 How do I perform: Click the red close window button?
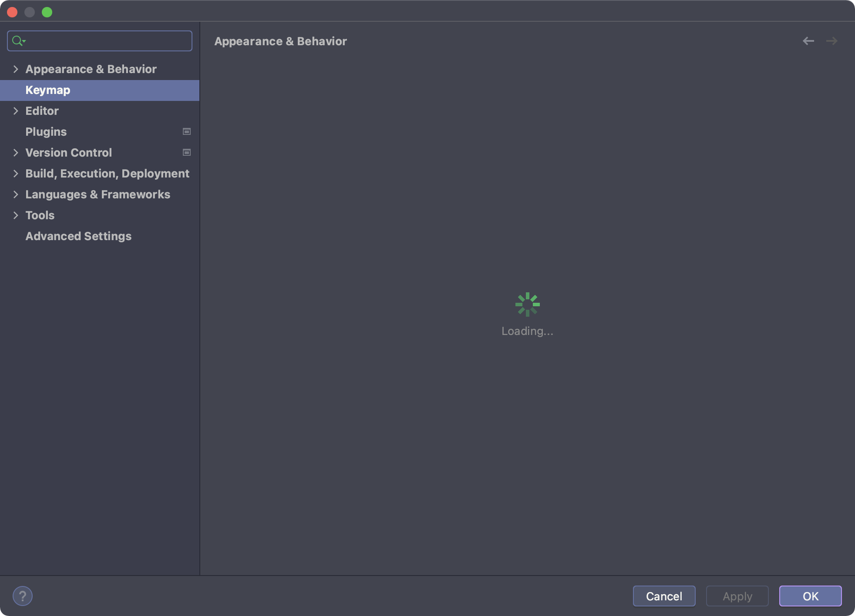point(12,12)
